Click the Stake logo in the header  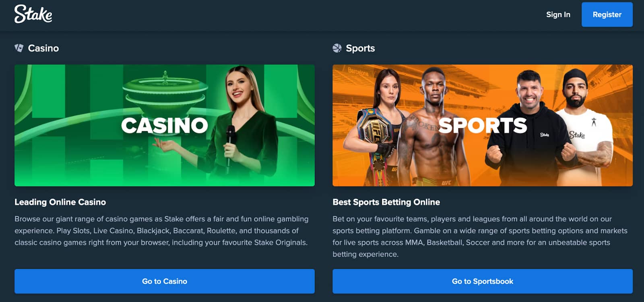point(33,14)
